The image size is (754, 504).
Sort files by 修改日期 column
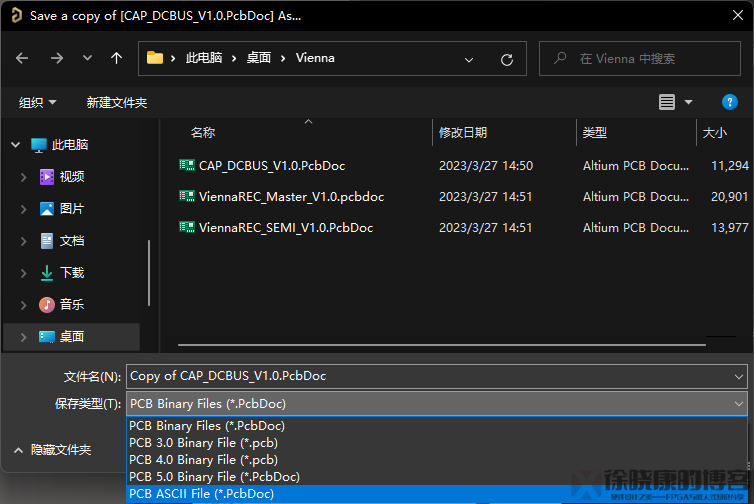(x=462, y=132)
